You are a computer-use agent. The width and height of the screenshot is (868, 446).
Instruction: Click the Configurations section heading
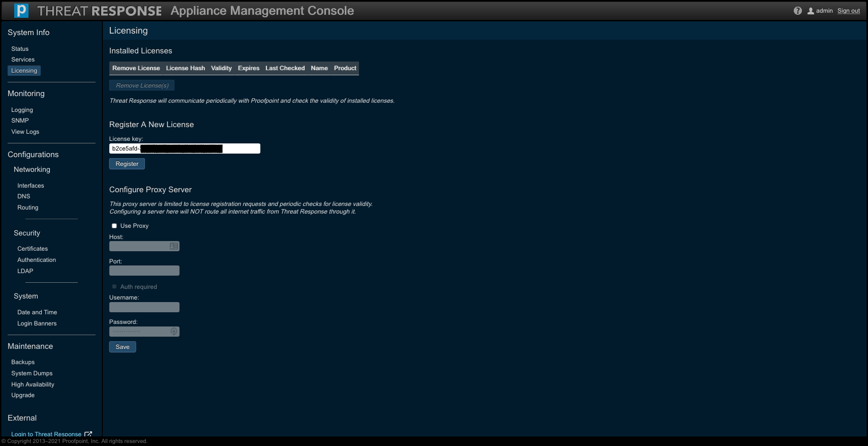pyautogui.click(x=33, y=155)
